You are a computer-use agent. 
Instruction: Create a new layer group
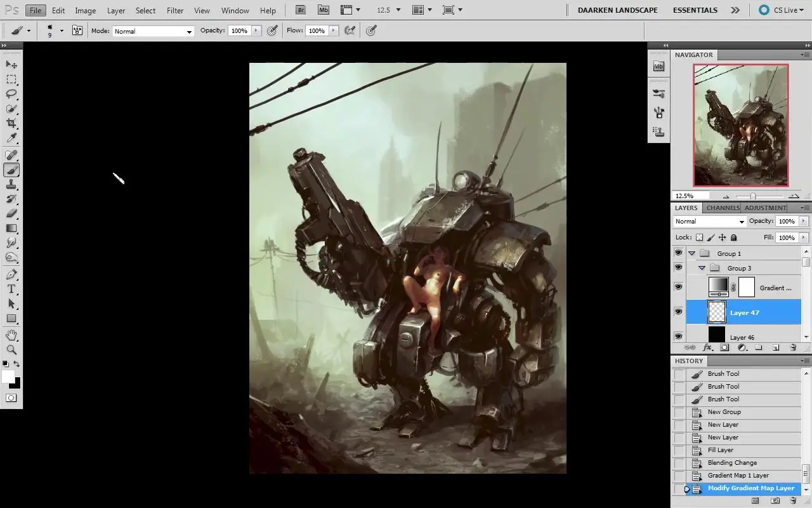click(758, 348)
